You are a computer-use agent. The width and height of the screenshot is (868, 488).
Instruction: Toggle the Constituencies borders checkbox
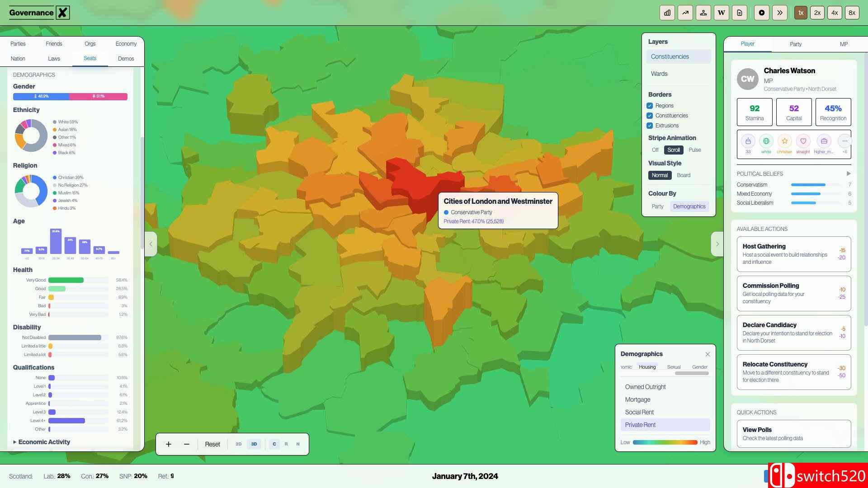point(650,116)
